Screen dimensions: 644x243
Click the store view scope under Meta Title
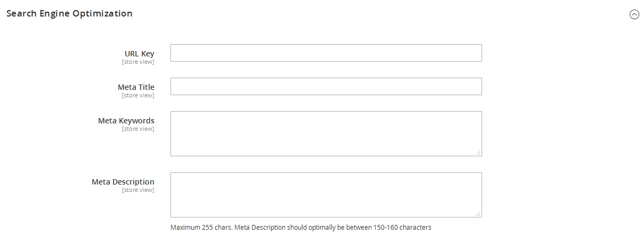pyautogui.click(x=138, y=96)
